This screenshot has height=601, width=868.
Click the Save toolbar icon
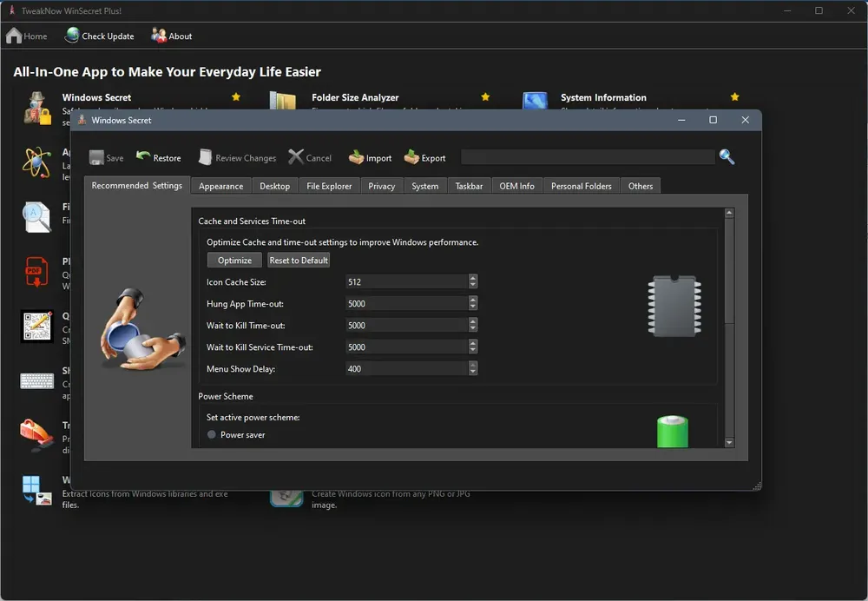pyautogui.click(x=96, y=158)
